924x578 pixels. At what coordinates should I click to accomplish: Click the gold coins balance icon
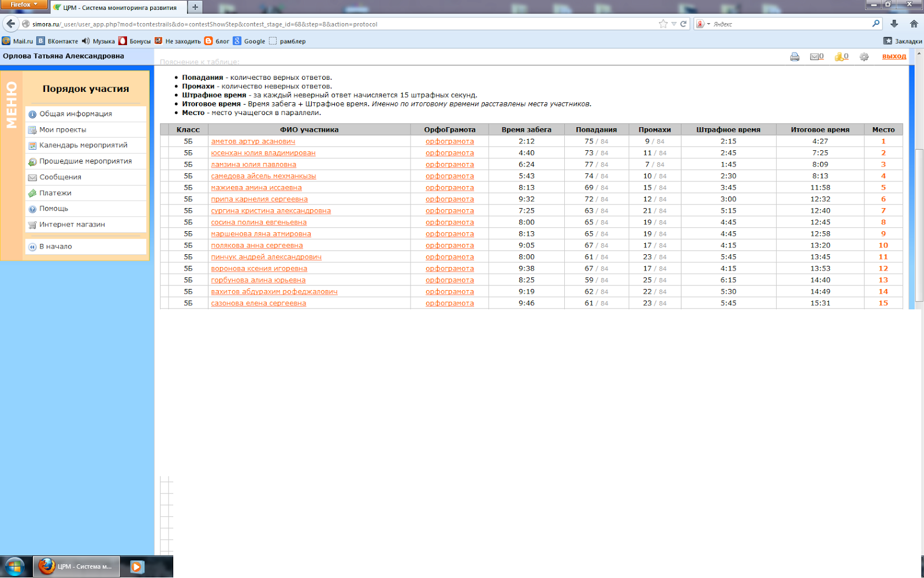coord(841,57)
